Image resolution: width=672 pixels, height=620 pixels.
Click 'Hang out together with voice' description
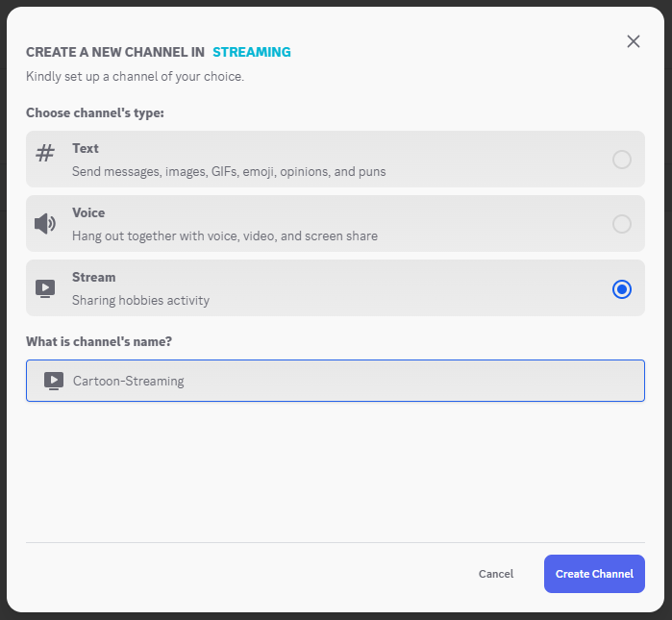coord(225,236)
